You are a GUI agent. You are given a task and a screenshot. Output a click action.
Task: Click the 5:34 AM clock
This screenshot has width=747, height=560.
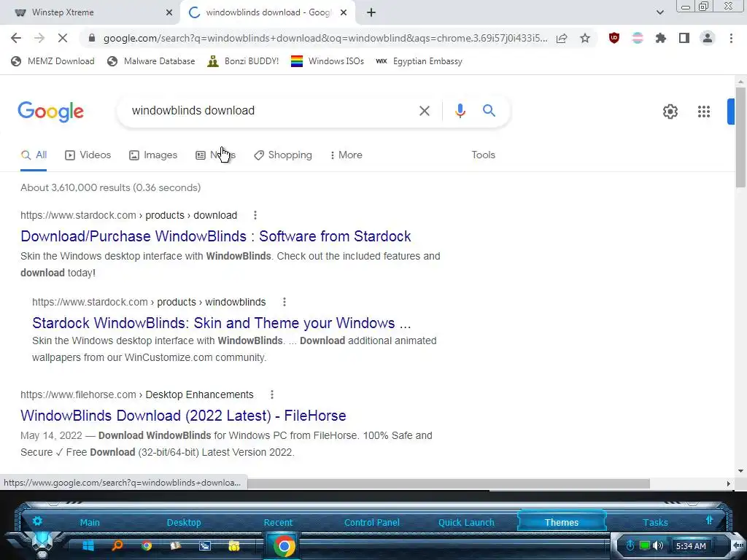tap(691, 546)
